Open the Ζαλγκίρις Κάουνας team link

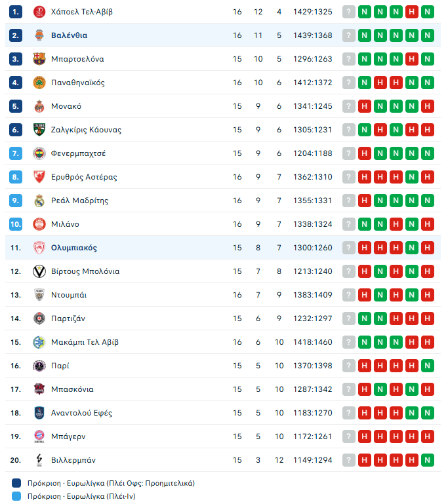point(86,130)
